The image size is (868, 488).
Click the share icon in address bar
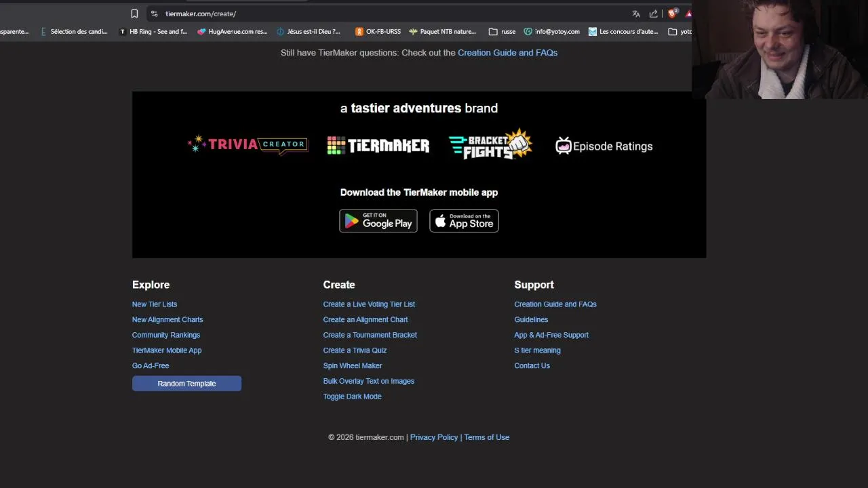click(654, 14)
